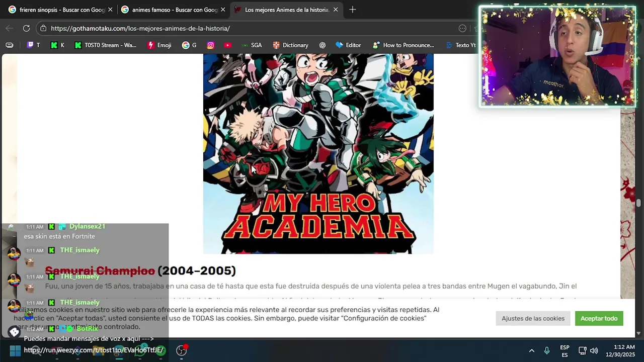The image size is (644, 362).
Task: Click the scrollbar down arrow
Action: click(x=639, y=333)
